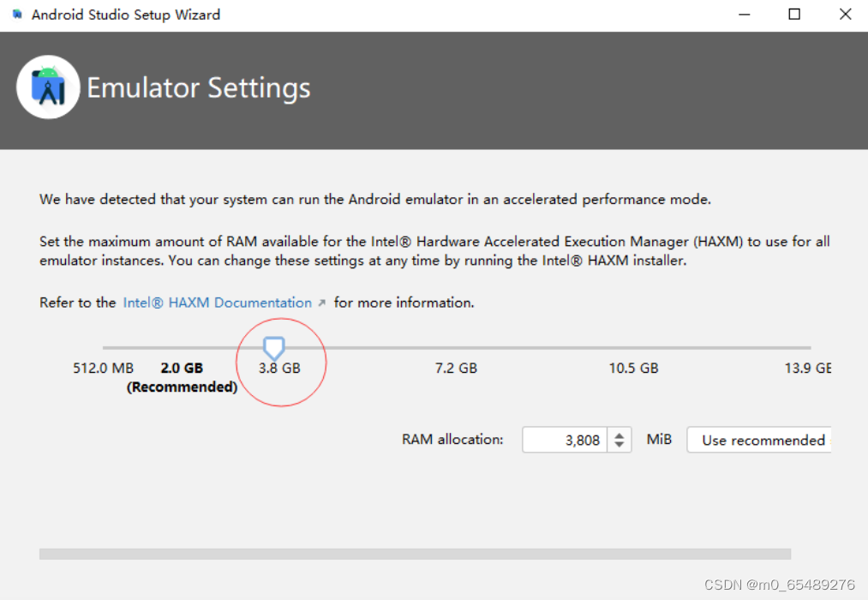Screen dimensions: 868x600
Task: Click the Use recommended button
Action: 759,440
